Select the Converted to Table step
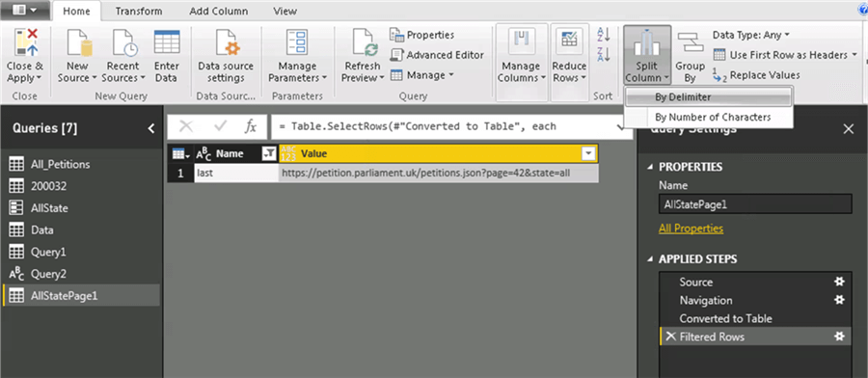868x378 pixels. (x=754, y=318)
